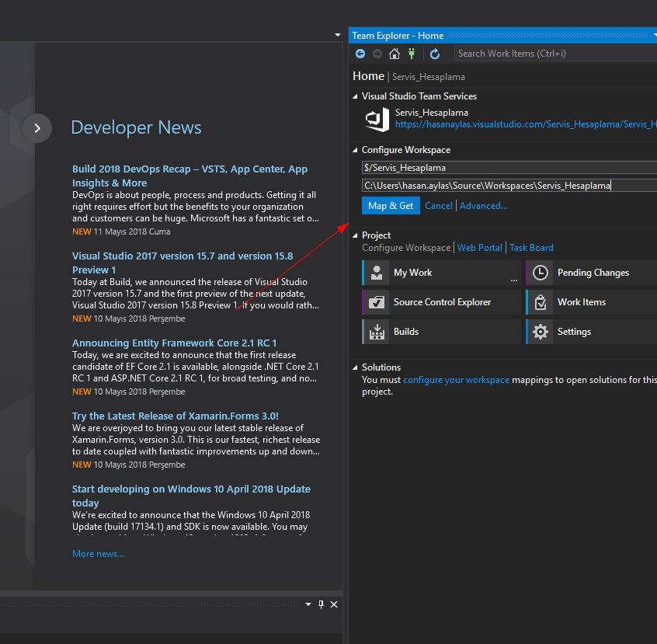Open Windows 10 April 2018 Update article
This screenshot has height=644, width=657.
pyautogui.click(x=191, y=496)
